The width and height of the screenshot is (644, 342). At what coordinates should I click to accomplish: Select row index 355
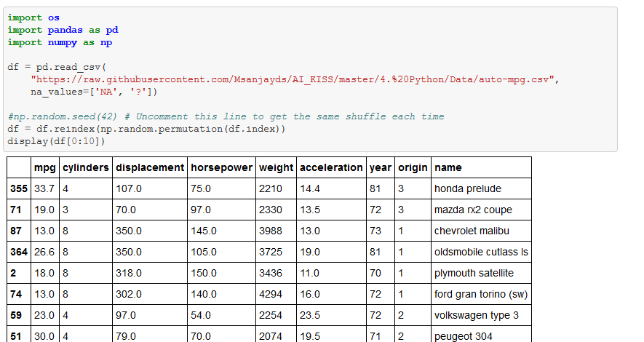point(19,189)
